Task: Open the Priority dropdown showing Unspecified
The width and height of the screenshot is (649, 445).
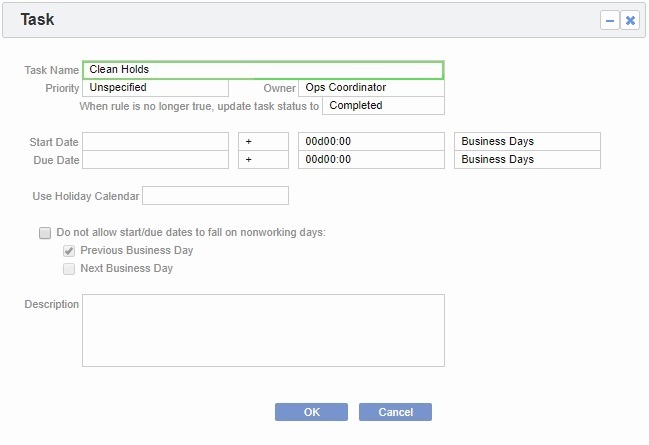Action: [x=155, y=88]
